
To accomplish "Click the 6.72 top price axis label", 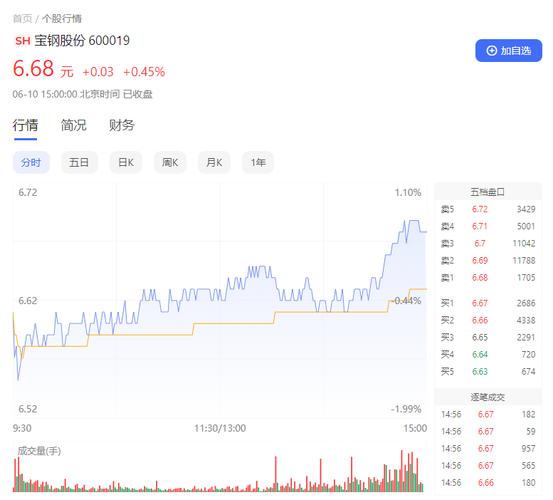I will pyautogui.click(x=28, y=193).
